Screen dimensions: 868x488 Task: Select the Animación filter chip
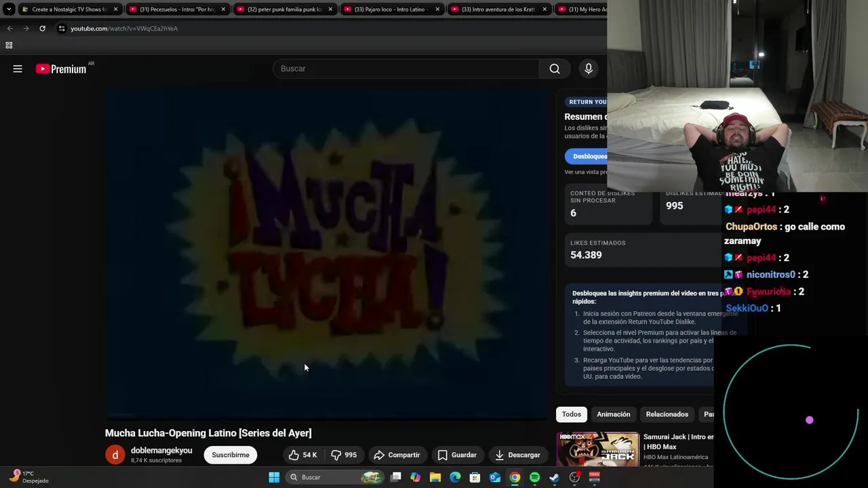coord(613,414)
